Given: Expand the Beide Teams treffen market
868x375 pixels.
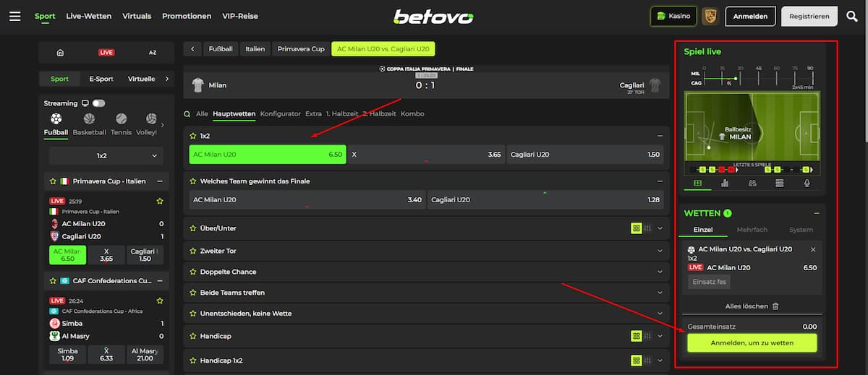Looking at the screenshot, I should tap(659, 293).
